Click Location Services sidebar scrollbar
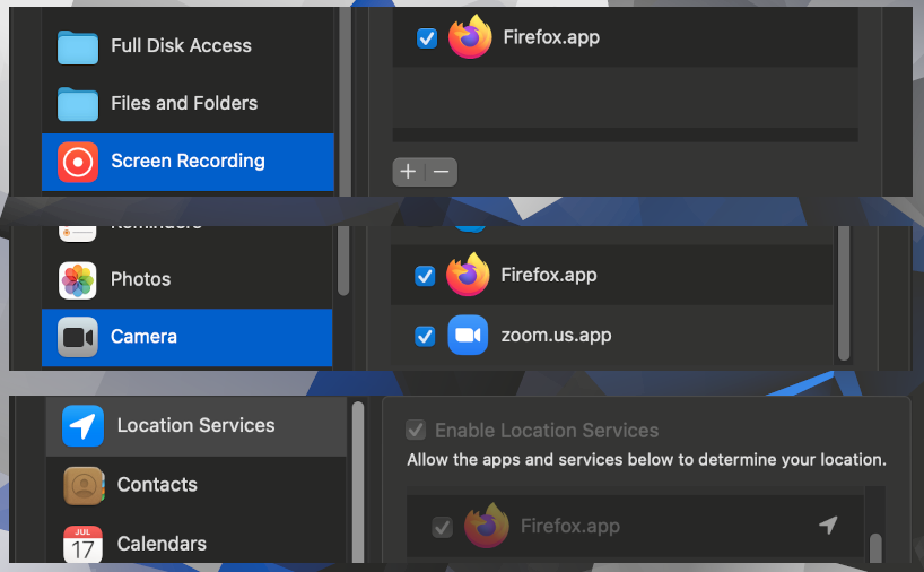 coord(358,482)
